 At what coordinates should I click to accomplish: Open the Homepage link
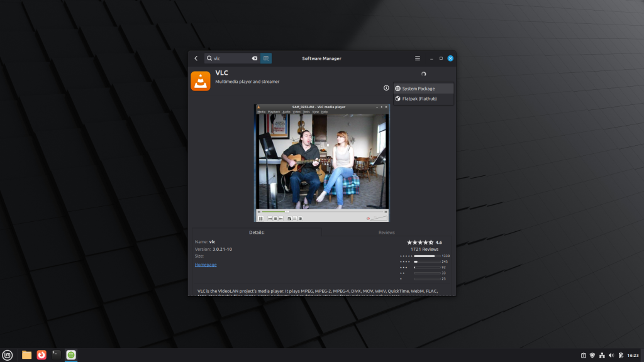[206, 265]
